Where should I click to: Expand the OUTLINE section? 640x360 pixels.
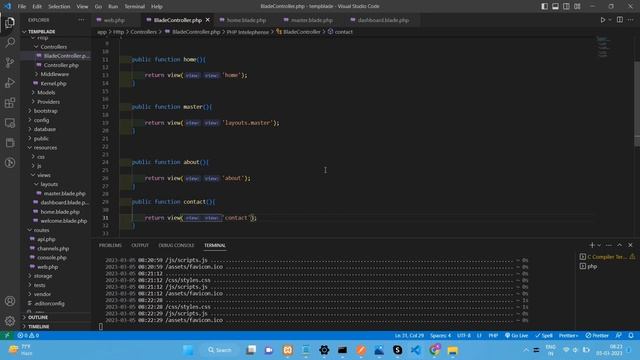tap(38, 317)
